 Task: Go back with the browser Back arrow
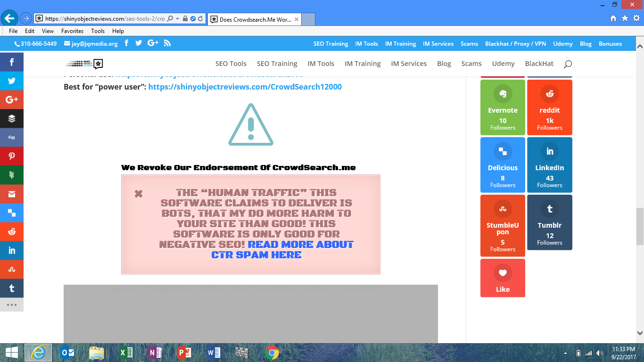click(x=9, y=18)
